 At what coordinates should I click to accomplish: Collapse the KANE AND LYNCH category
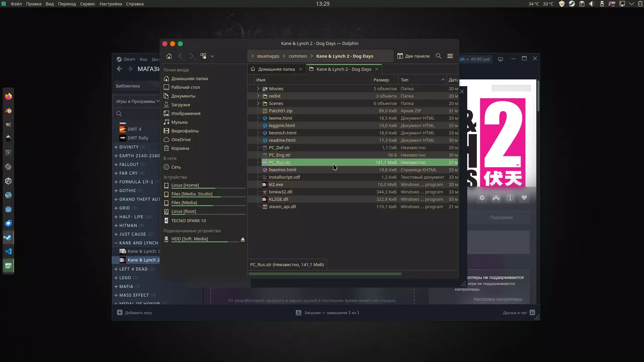click(116, 243)
